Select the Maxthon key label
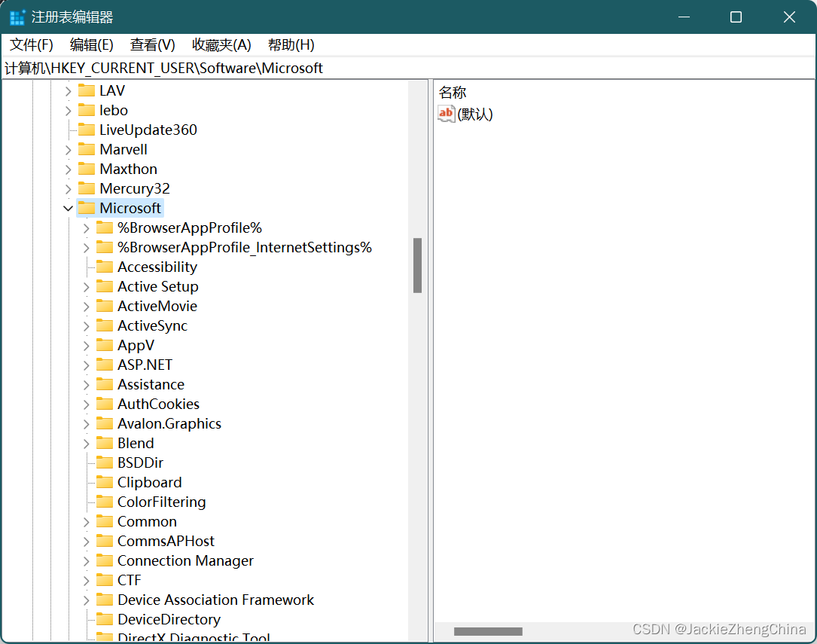 point(128,169)
